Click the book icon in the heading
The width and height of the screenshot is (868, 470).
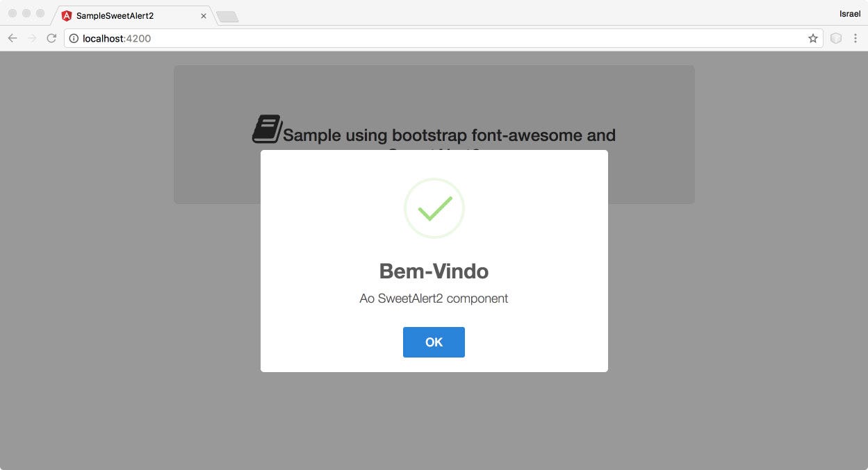pyautogui.click(x=267, y=129)
